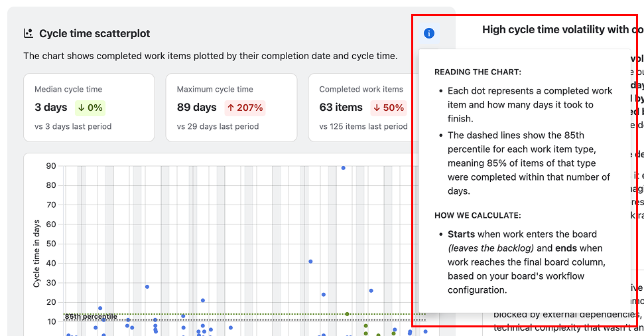
Task: Click the 'Cycle time in days' axis label
Action: [37, 254]
